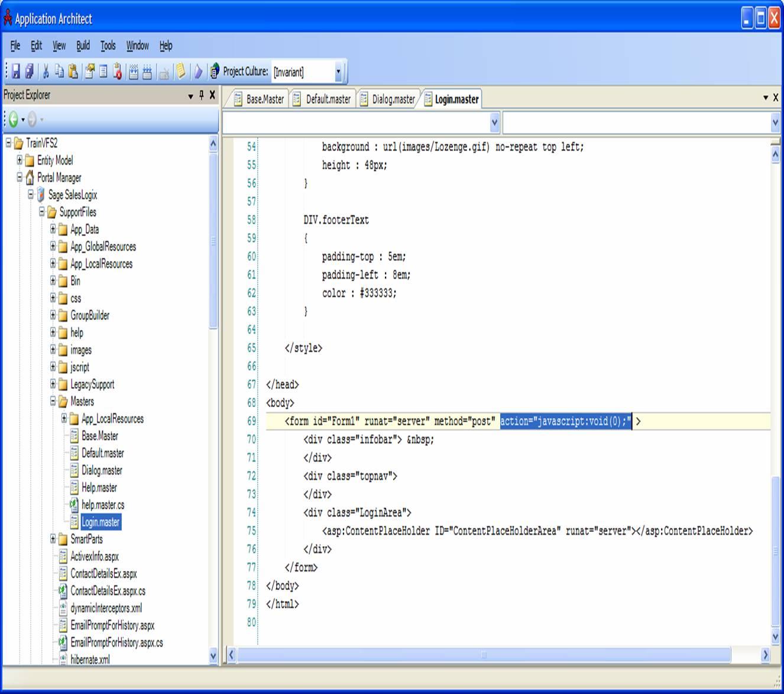Click the "</style>" text on line 65
The width and height of the screenshot is (784, 694).
coord(303,348)
